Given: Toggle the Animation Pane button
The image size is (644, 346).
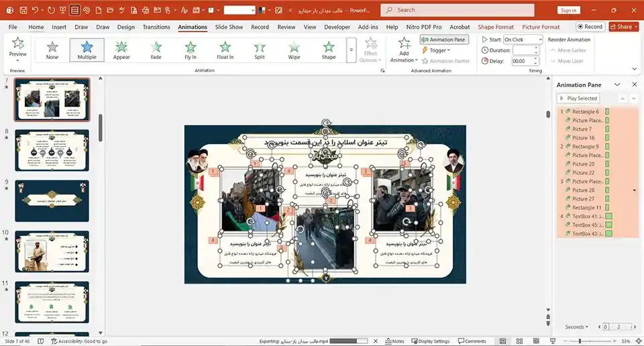Looking at the screenshot, I should point(444,40).
